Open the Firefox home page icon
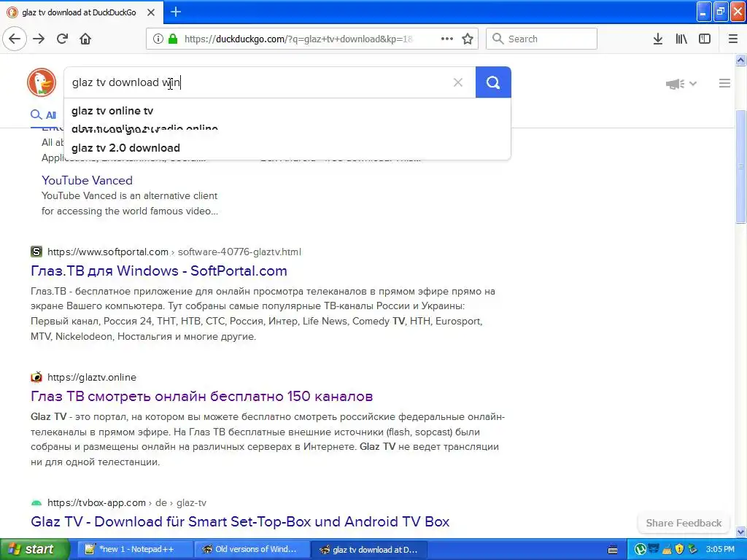 point(85,39)
